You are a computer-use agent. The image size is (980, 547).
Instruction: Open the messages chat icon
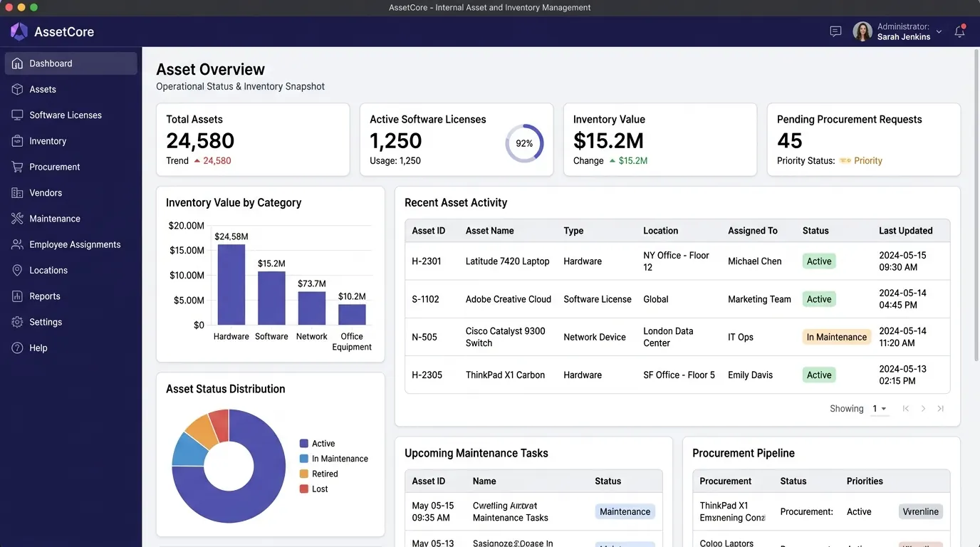[835, 31]
